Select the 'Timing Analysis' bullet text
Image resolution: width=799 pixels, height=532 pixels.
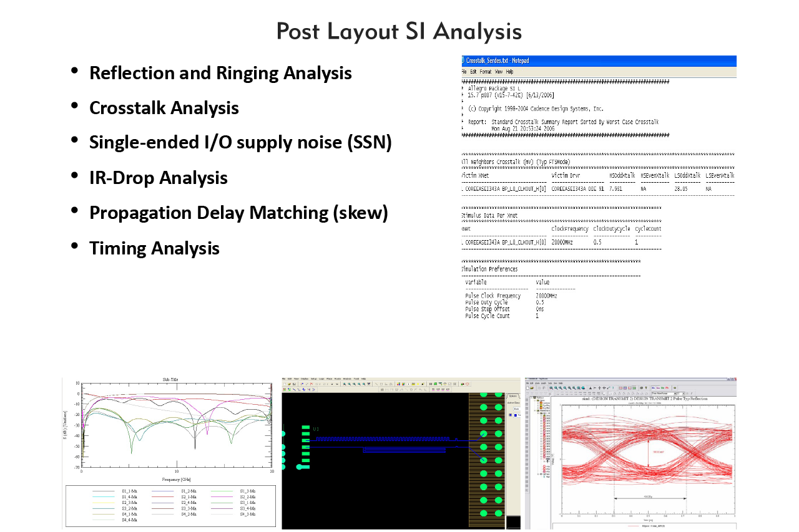pyautogui.click(x=154, y=248)
